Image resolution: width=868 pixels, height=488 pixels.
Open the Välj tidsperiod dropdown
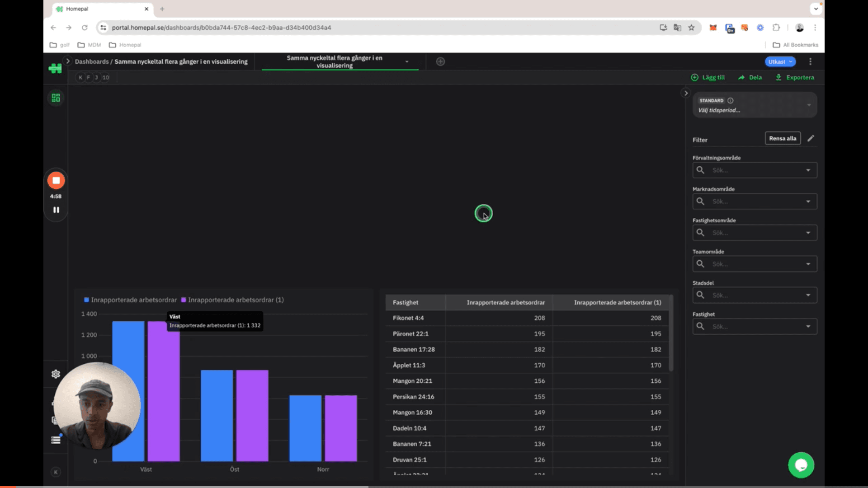(x=755, y=105)
